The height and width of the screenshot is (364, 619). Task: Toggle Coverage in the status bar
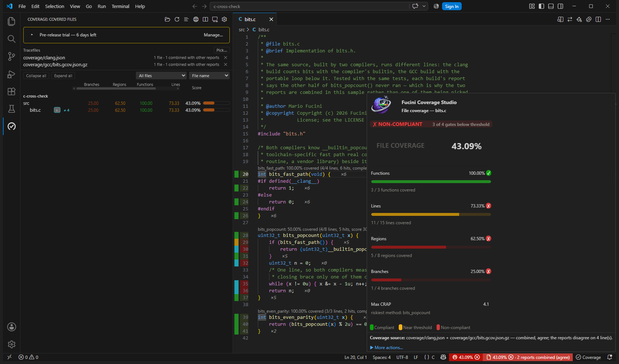click(588, 357)
